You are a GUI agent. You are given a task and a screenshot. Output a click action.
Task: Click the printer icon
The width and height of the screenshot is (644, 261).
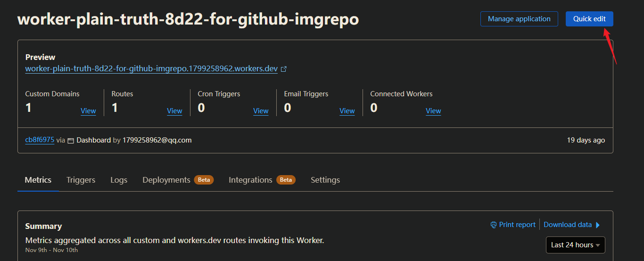(x=494, y=225)
